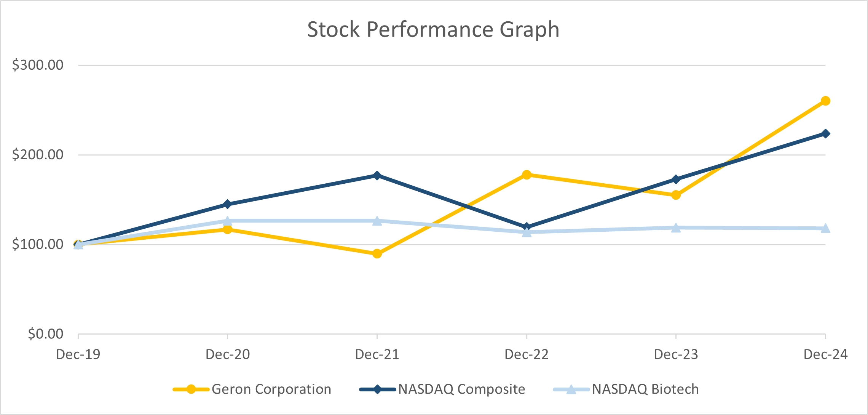This screenshot has height=415, width=868.
Task: Click NASDAQ Composite's Dec-20 diamond marker
Action: coord(227,204)
